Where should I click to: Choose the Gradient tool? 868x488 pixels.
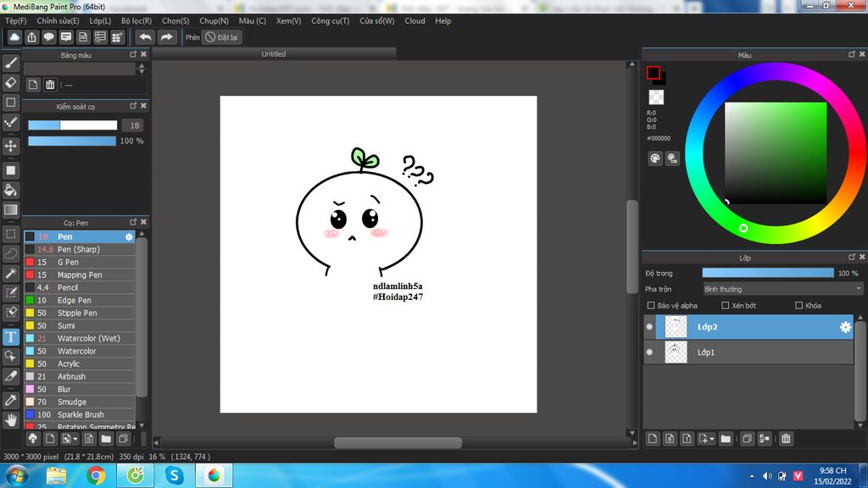[10, 210]
